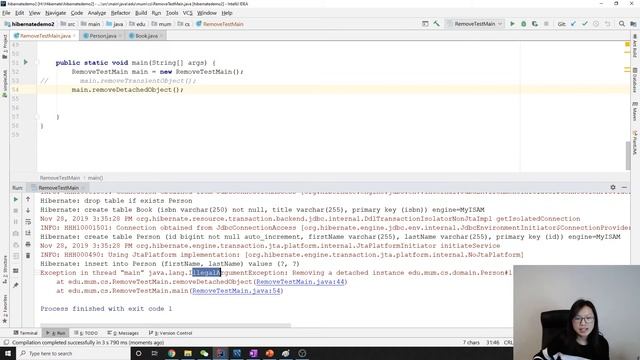Image resolution: width=640 pixels, height=360 pixels.
Task: Click hibernatedemo2 in the navigation breadcrumb
Action: (29, 24)
